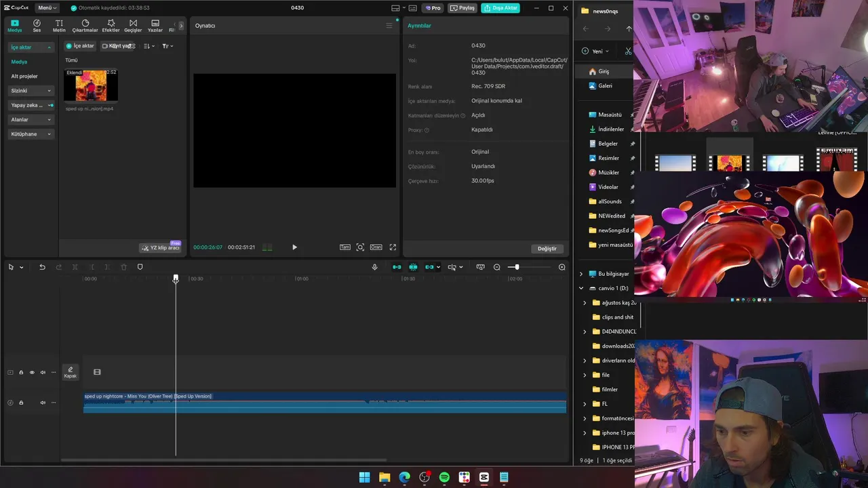Image resolution: width=868 pixels, height=488 pixels.
Task: Delete the selected clip with the trash icon
Action: pyautogui.click(x=123, y=267)
